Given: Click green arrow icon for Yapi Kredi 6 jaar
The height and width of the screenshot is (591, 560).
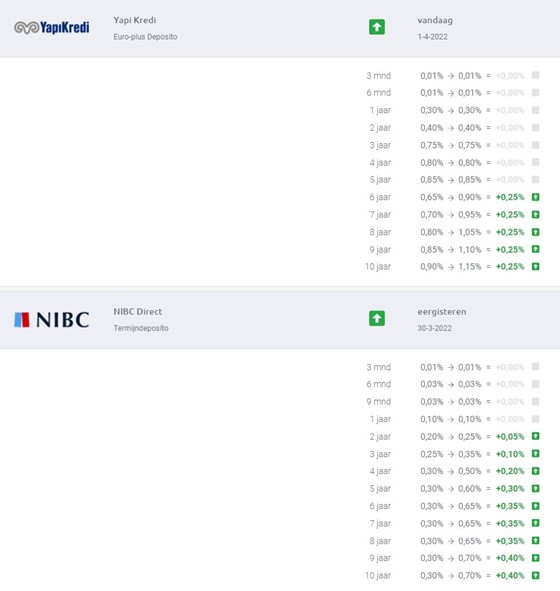Looking at the screenshot, I should (536, 197).
